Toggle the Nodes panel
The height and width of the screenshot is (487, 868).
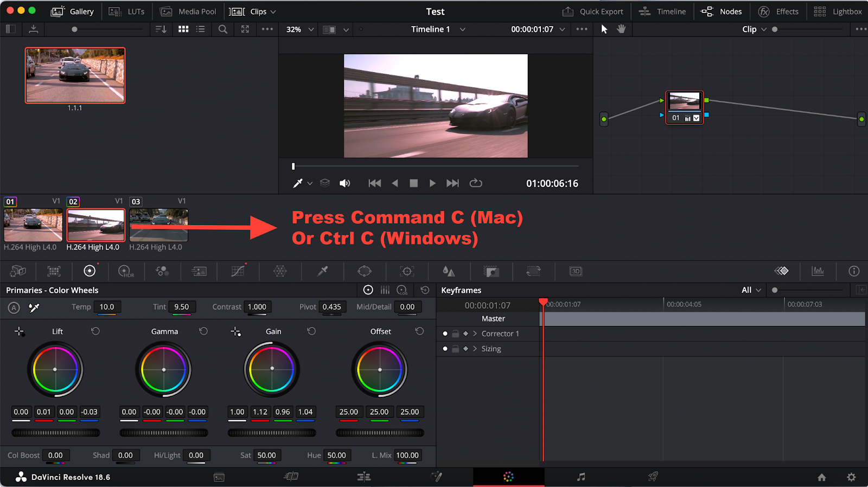click(x=721, y=11)
